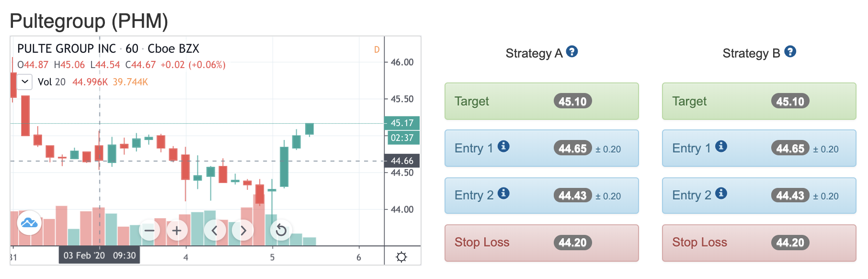Open chart settings gear icon
The image size is (868, 279).
pos(401,257)
